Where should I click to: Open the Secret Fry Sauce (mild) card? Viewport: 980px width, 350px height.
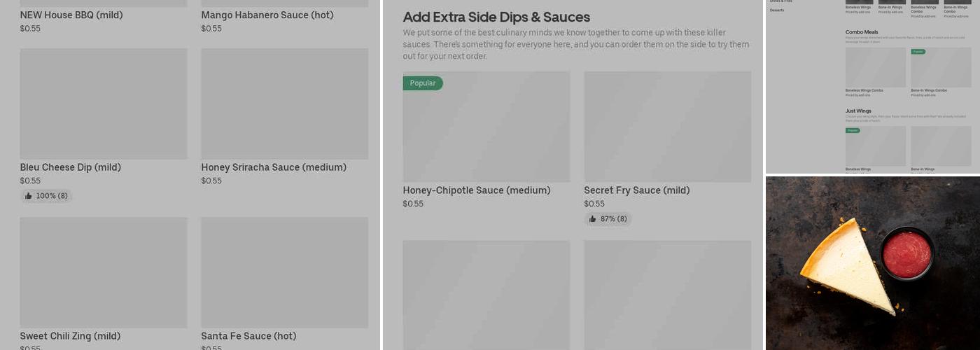tap(667, 127)
